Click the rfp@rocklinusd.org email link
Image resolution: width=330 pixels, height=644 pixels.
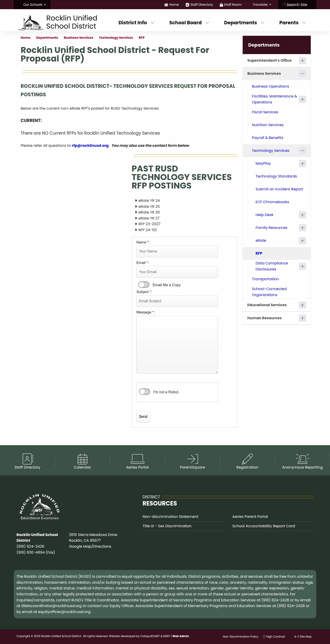90,145
